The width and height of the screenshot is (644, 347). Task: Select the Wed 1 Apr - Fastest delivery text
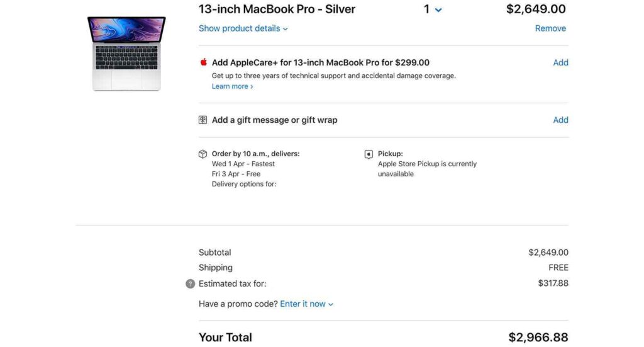243,164
